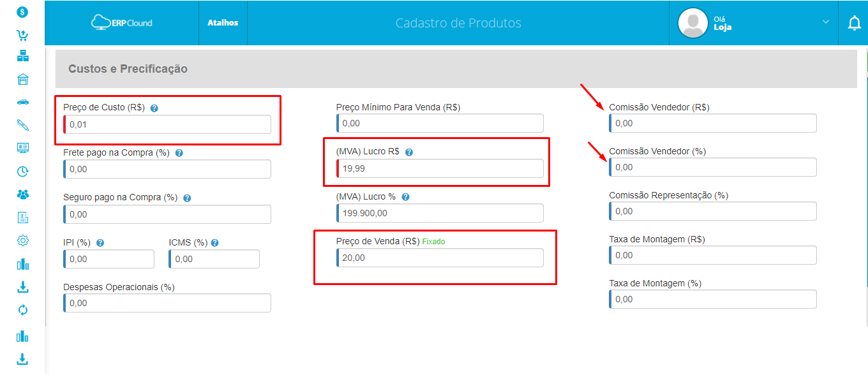Open the car vehicles icon
Viewport: 868px width, 375px height.
coord(22,102)
